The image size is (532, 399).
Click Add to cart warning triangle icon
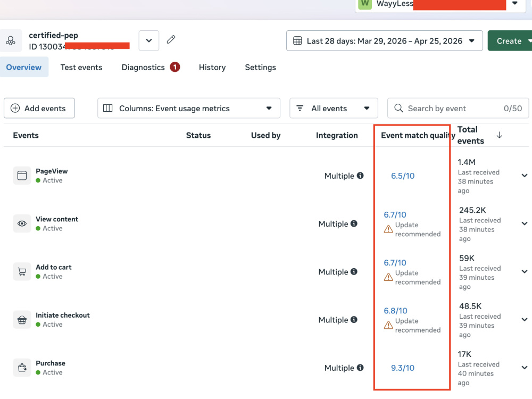pos(388,277)
